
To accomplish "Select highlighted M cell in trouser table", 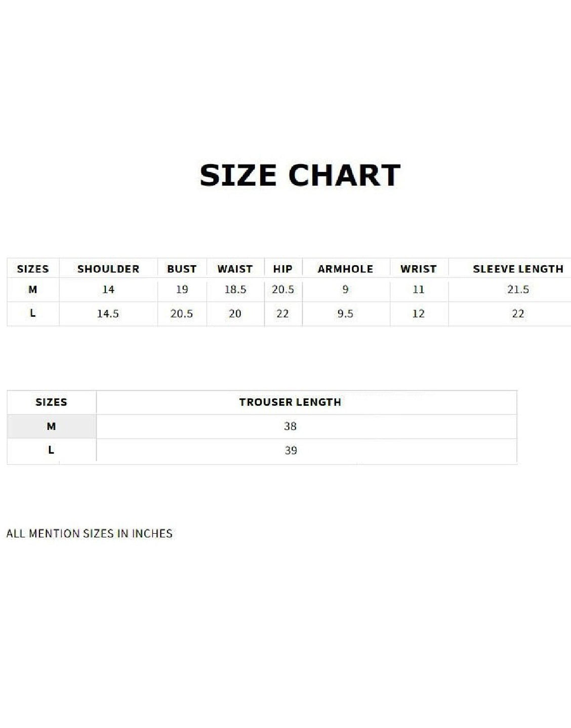I will (x=51, y=426).
